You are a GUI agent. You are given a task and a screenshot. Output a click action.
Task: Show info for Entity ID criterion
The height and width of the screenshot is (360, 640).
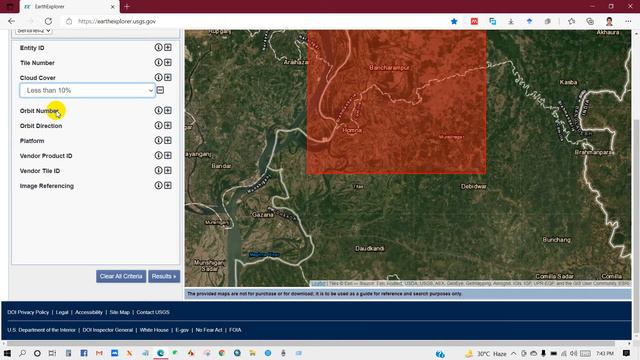point(158,47)
